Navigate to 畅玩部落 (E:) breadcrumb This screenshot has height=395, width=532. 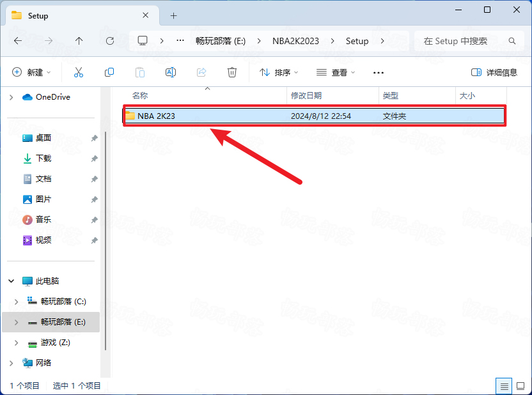[x=221, y=41]
